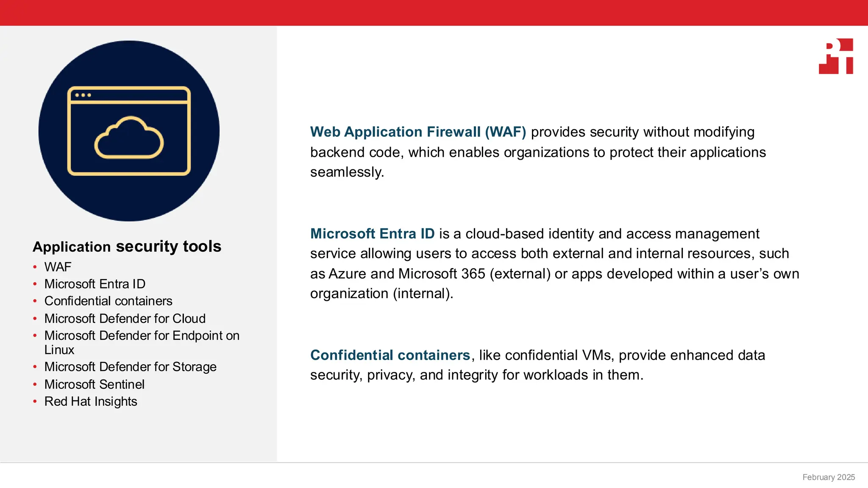This screenshot has height=488, width=868.
Task: Click 'Microsoft Defender for Storage' list item
Action: [x=131, y=367]
